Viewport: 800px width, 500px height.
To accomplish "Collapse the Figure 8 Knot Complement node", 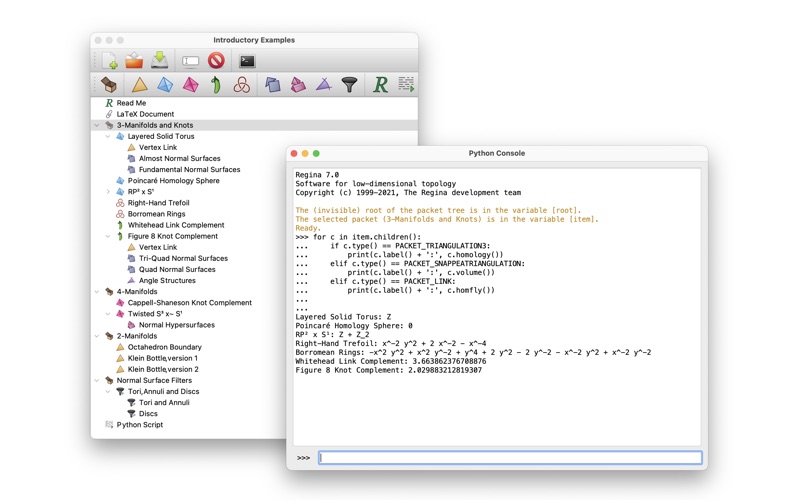I will (108, 236).
